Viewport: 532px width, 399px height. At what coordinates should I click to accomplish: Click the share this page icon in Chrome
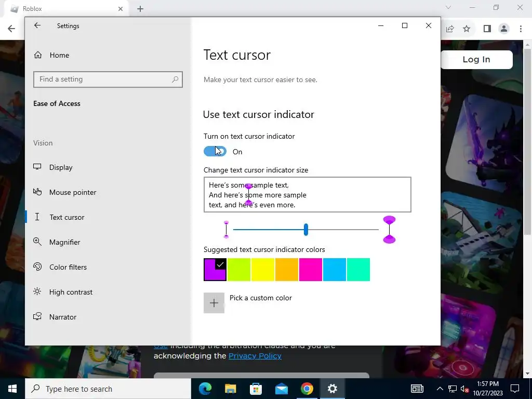[x=450, y=29]
